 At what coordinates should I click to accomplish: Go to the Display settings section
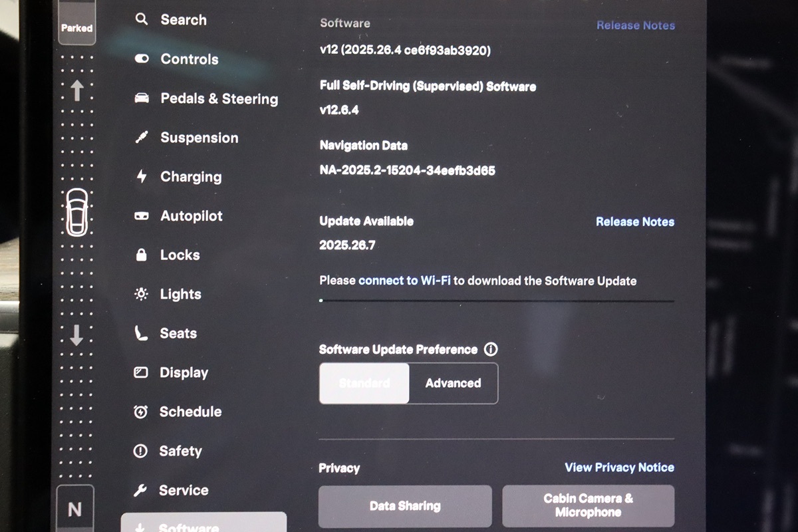tap(184, 372)
